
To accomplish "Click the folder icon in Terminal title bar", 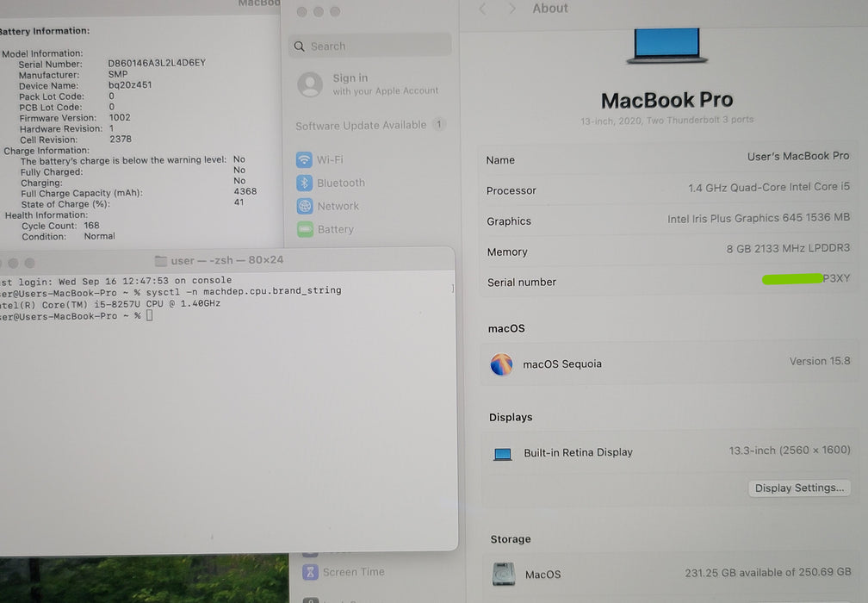I will [160, 261].
